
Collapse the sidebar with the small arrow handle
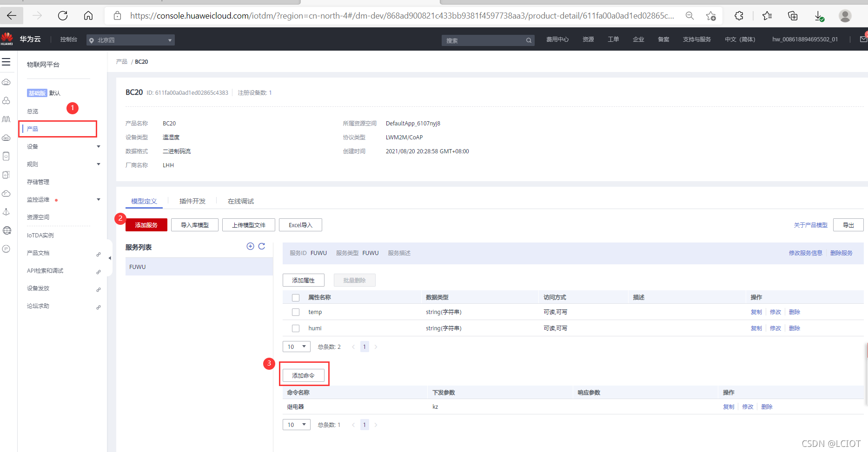tap(110, 258)
